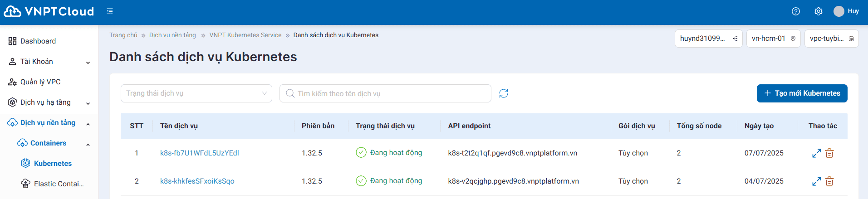This screenshot has height=199, width=868.
Task: Delete the k8s-fb7U1WFdL5UzYEdl cluster via trash icon
Action: 829,153
